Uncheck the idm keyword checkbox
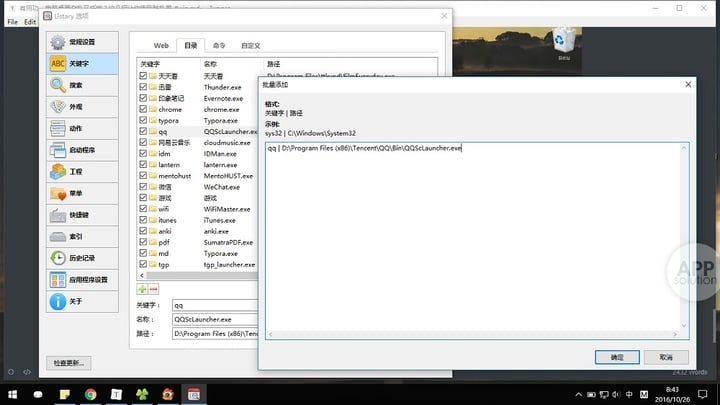This screenshot has width=720, height=405. [x=143, y=153]
